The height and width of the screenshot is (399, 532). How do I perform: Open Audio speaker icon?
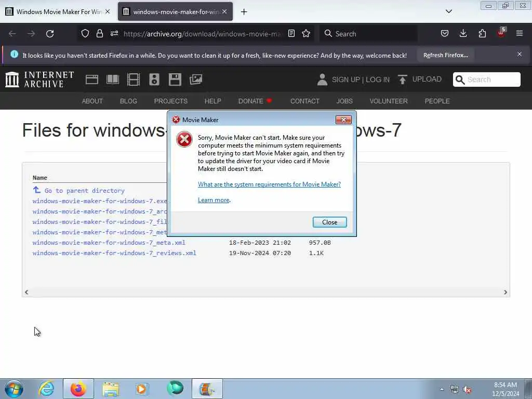154,79
